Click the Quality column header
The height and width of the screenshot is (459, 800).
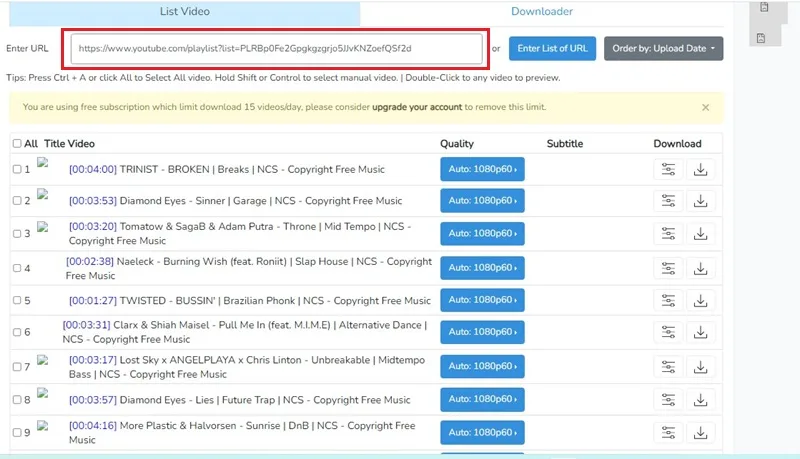coord(457,144)
